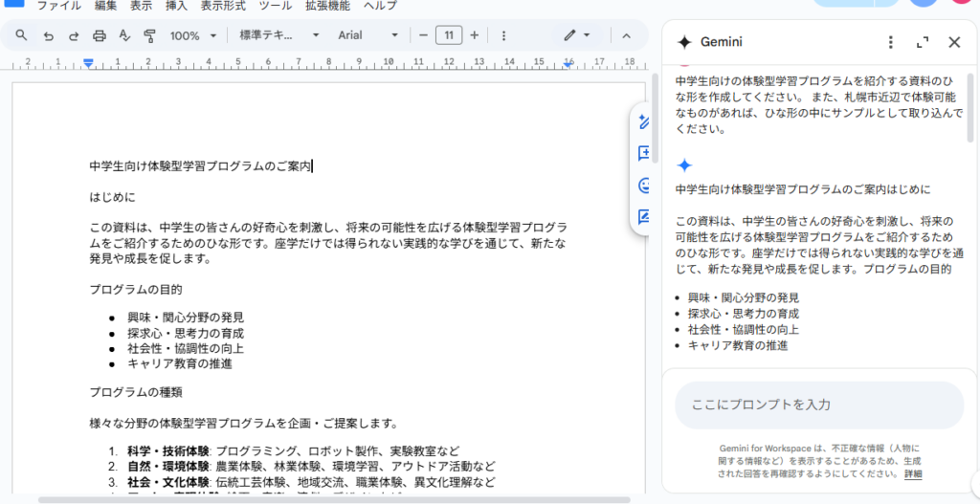Close the Gemini side panel
The width and height of the screenshot is (980, 504).
[954, 42]
